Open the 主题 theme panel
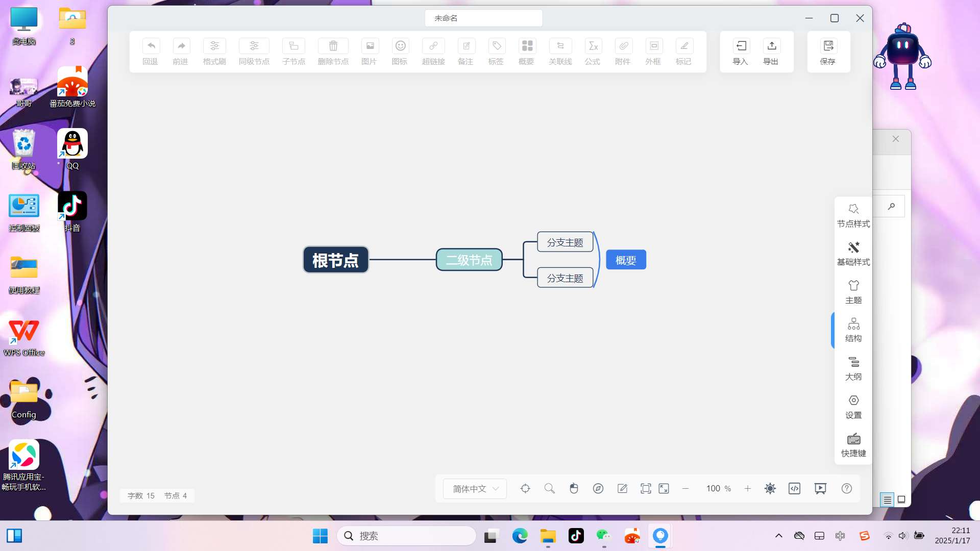980x551 pixels. coord(853,292)
